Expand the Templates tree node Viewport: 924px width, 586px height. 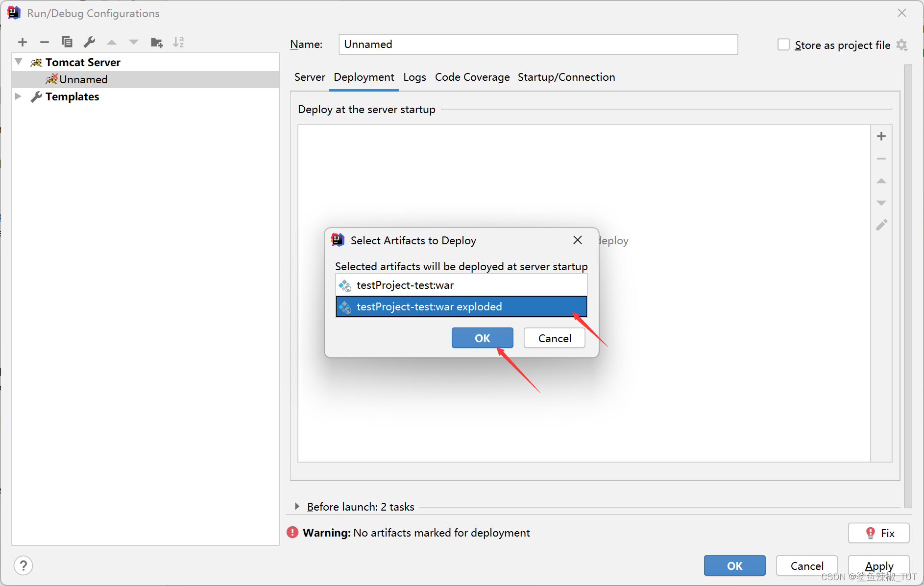[18, 96]
